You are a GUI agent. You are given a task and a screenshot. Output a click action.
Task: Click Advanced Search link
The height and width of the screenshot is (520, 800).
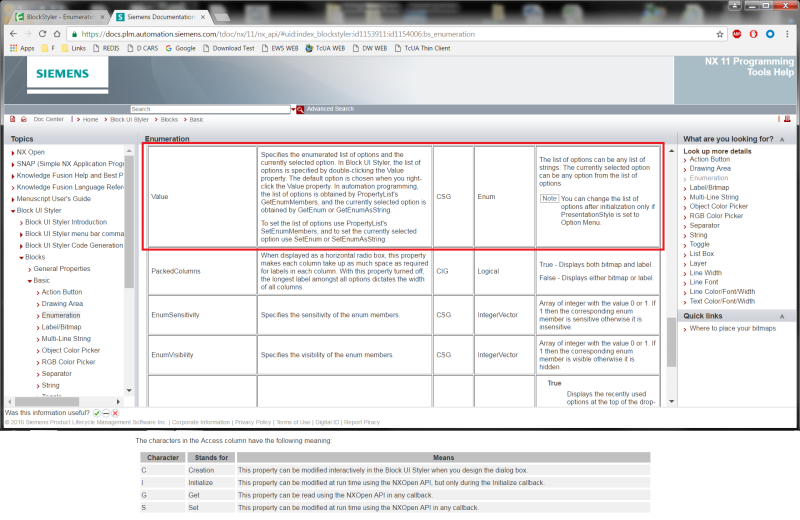point(330,109)
